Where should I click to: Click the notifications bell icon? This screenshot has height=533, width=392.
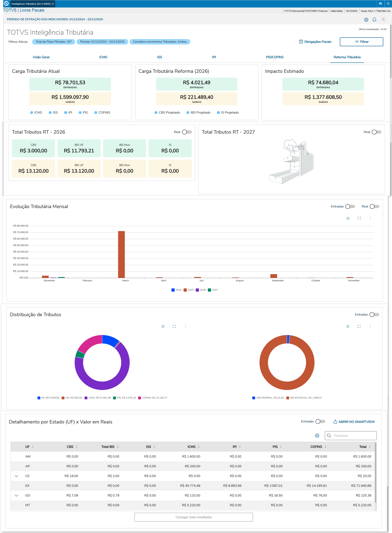374,20
